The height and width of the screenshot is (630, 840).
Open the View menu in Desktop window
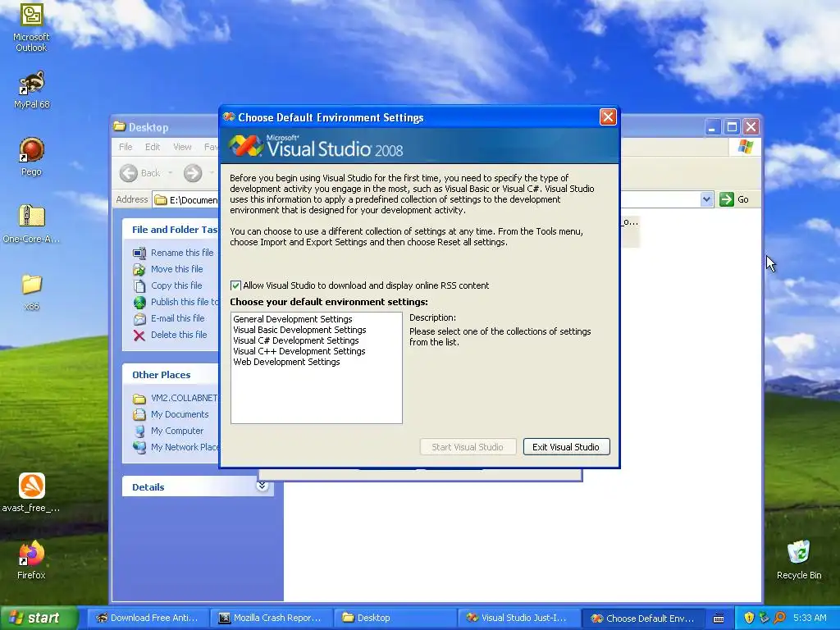point(182,147)
